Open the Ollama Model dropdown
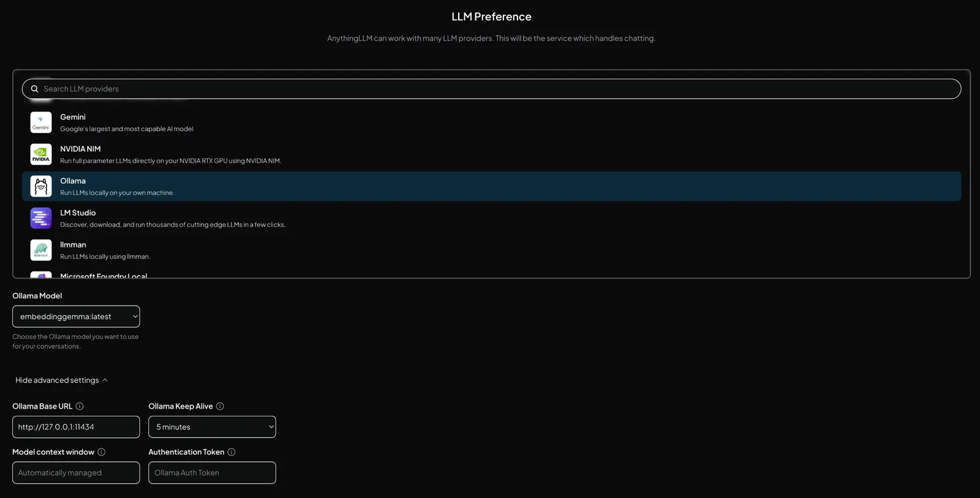 click(x=76, y=317)
